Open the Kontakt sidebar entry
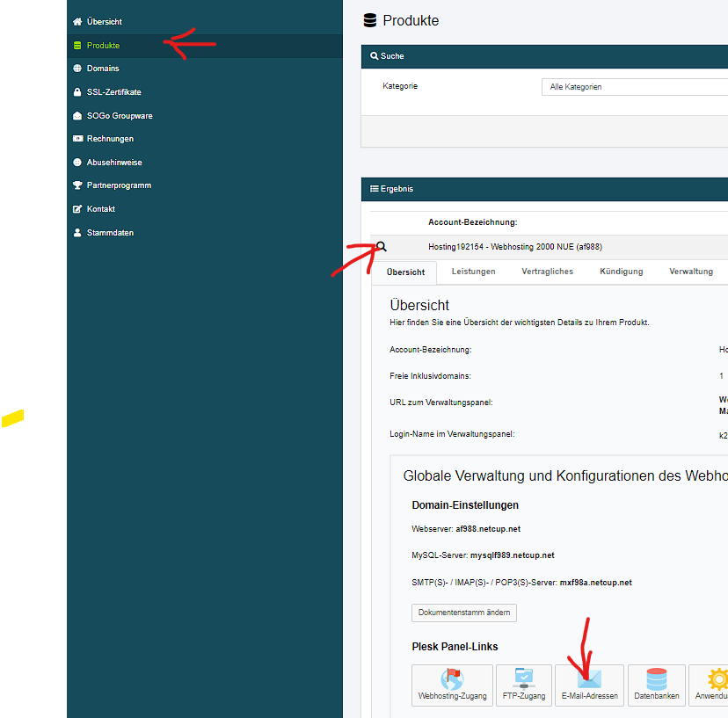728x718 pixels. 100,209
